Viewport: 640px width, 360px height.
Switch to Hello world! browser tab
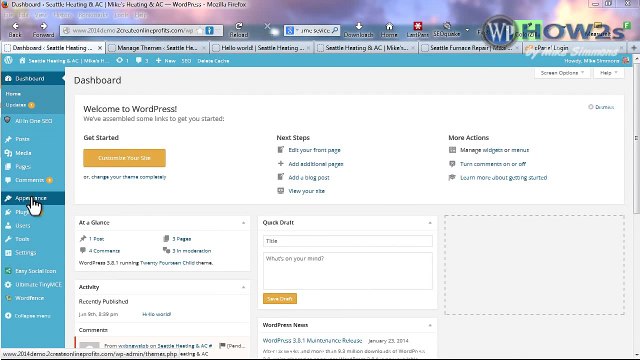[262, 48]
